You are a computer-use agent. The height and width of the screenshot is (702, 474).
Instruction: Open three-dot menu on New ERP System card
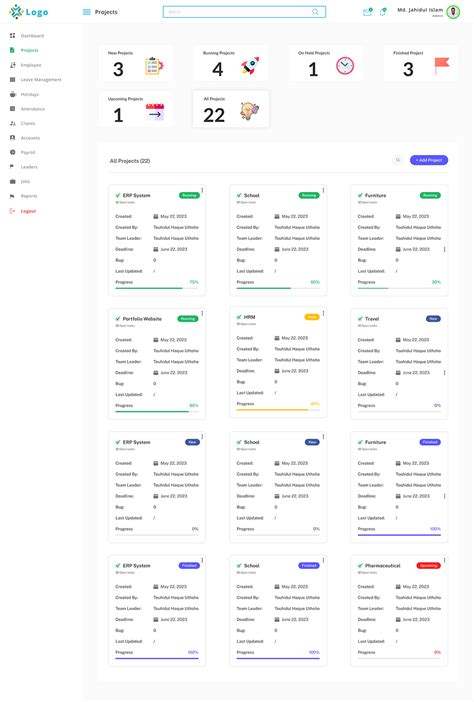(202, 437)
